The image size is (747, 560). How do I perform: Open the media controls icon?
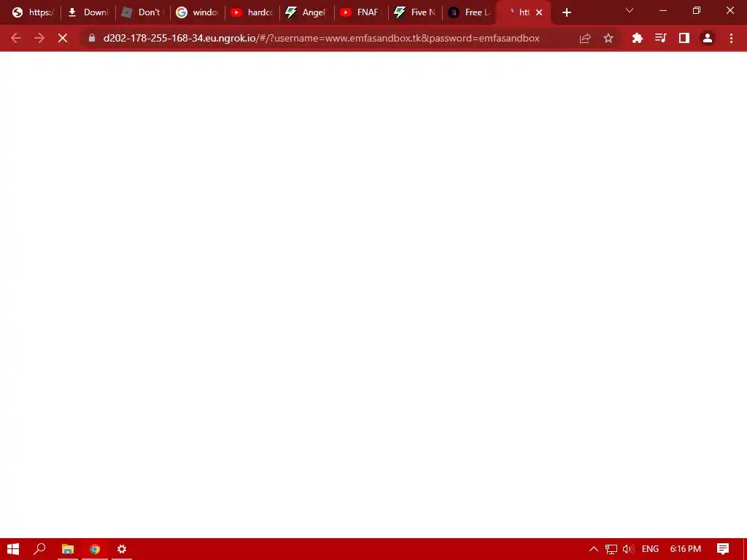pyautogui.click(x=660, y=38)
